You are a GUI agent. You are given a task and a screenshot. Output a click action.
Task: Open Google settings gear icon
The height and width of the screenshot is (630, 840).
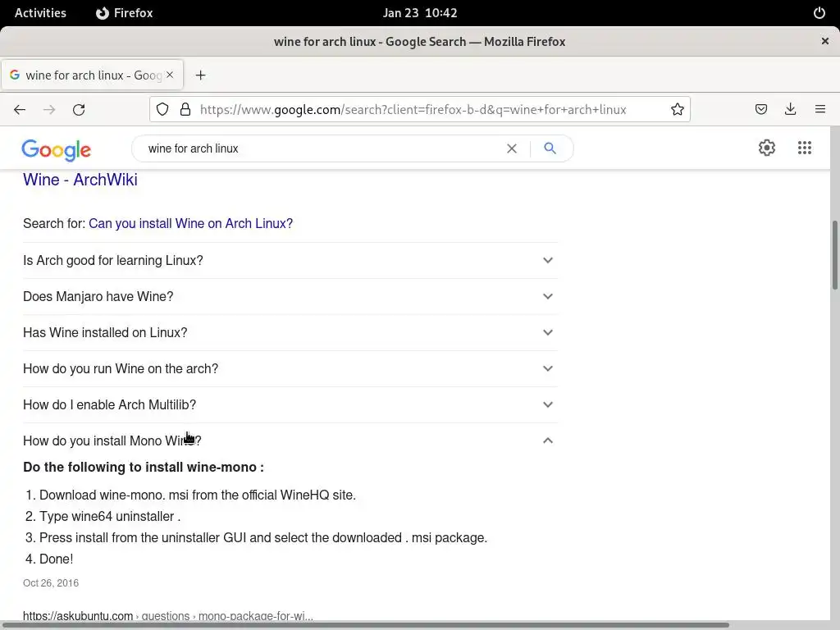tap(767, 148)
